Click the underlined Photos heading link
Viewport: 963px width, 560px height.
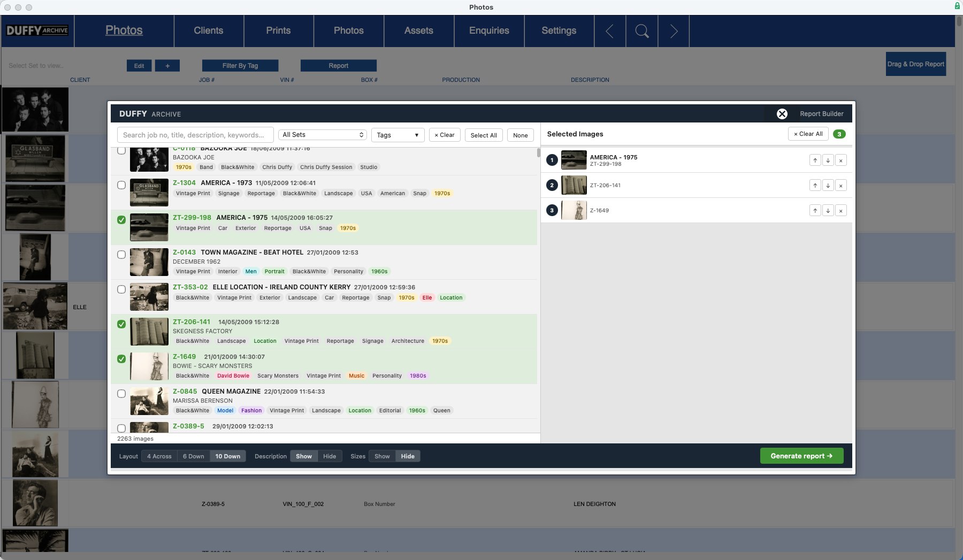(124, 30)
